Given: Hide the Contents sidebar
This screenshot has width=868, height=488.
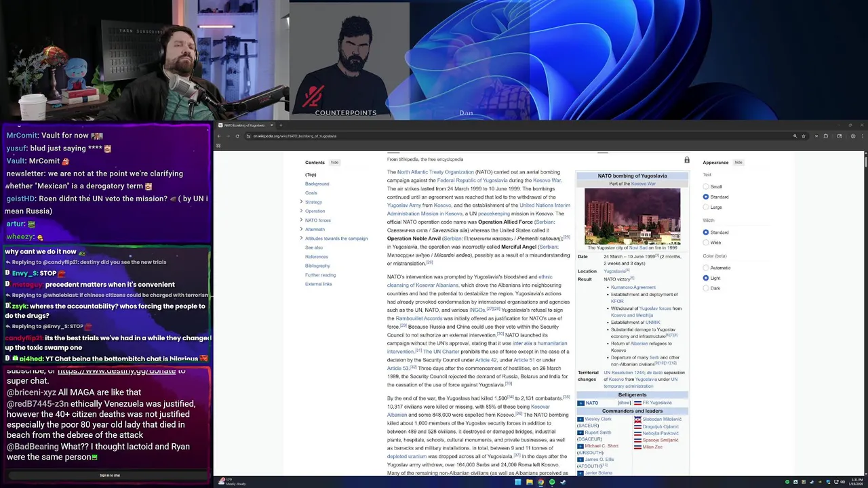Looking at the screenshot, I should pyautogui.click(x=334, y=163).
